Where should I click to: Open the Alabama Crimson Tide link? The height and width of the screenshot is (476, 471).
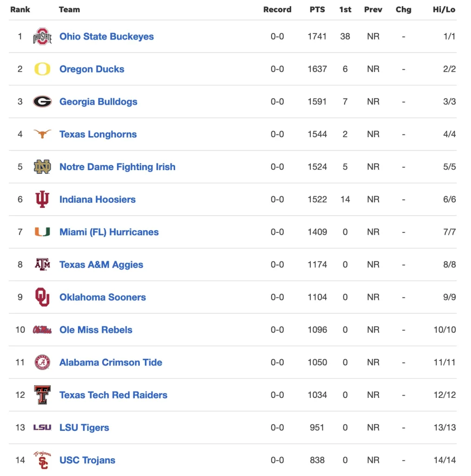click(111, 362)
